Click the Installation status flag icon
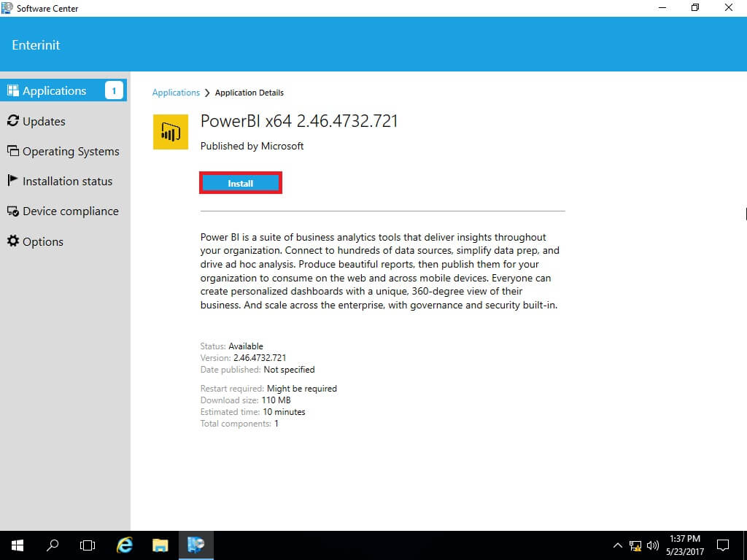 [x=12, y=180]
